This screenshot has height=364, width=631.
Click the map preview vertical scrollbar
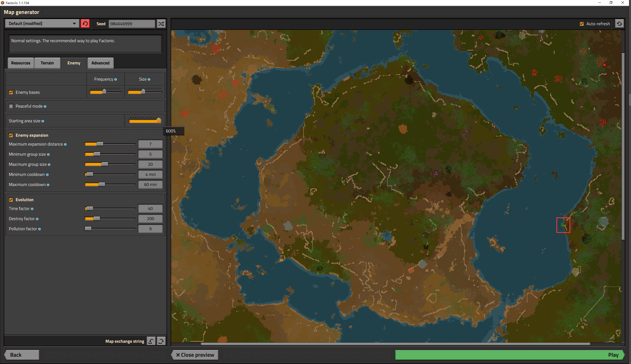(x=623, y=147)
